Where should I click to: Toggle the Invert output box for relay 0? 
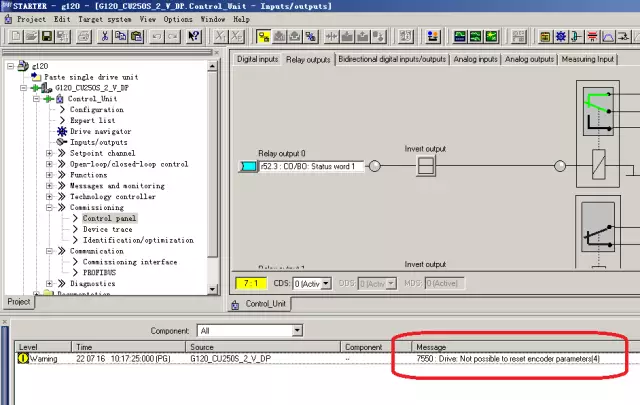[424, 166]
